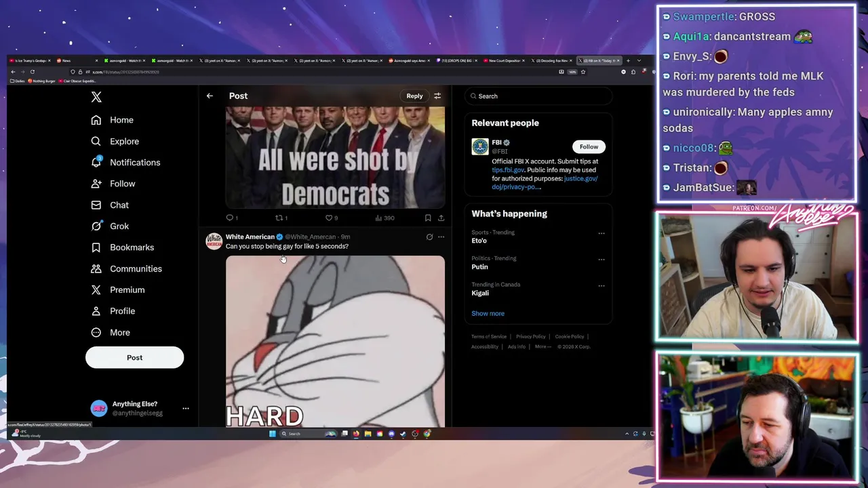
Task: Go back with the Post arrow
Action: click(210, 96)
